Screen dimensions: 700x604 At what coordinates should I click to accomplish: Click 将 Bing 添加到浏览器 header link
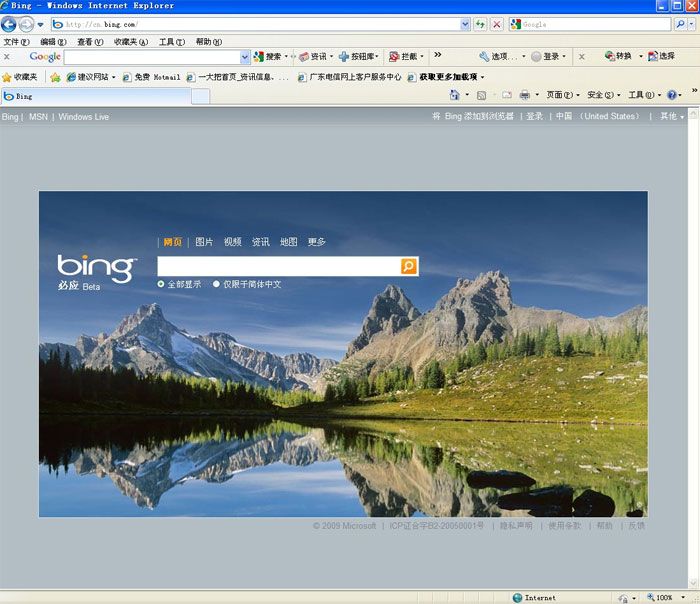[x=473, y=117]
